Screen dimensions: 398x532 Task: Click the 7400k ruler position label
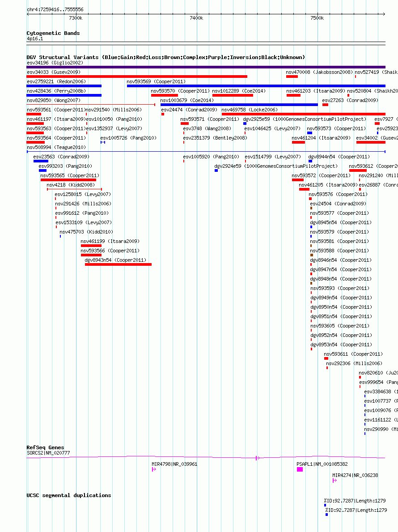pyautogui.click(x=196, y=18)
